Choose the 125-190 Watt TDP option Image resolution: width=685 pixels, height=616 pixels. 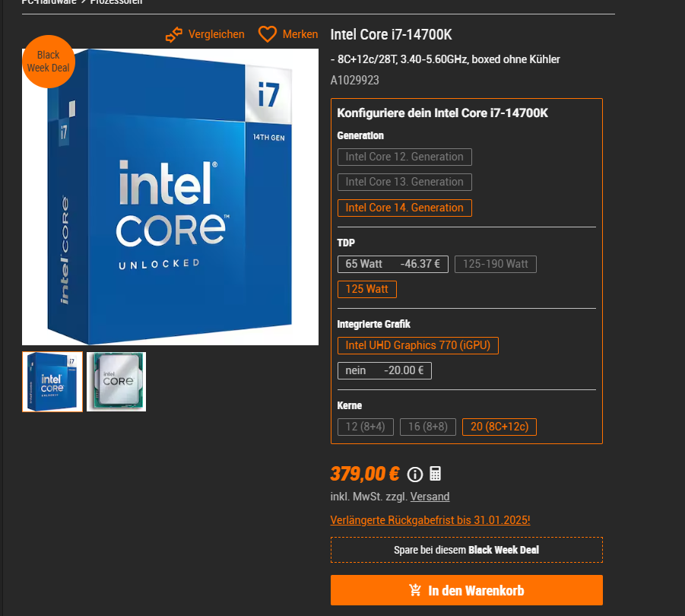[496, 265]
